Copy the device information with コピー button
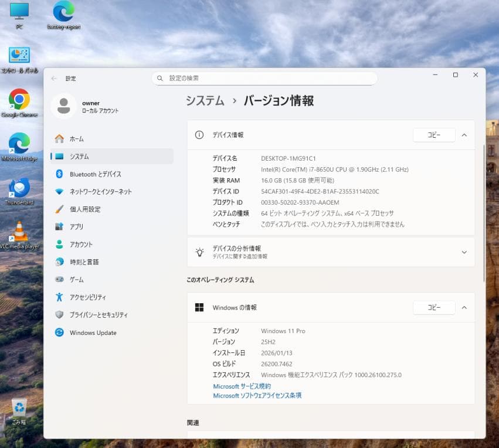499x448 pixels. click(434, 135)
